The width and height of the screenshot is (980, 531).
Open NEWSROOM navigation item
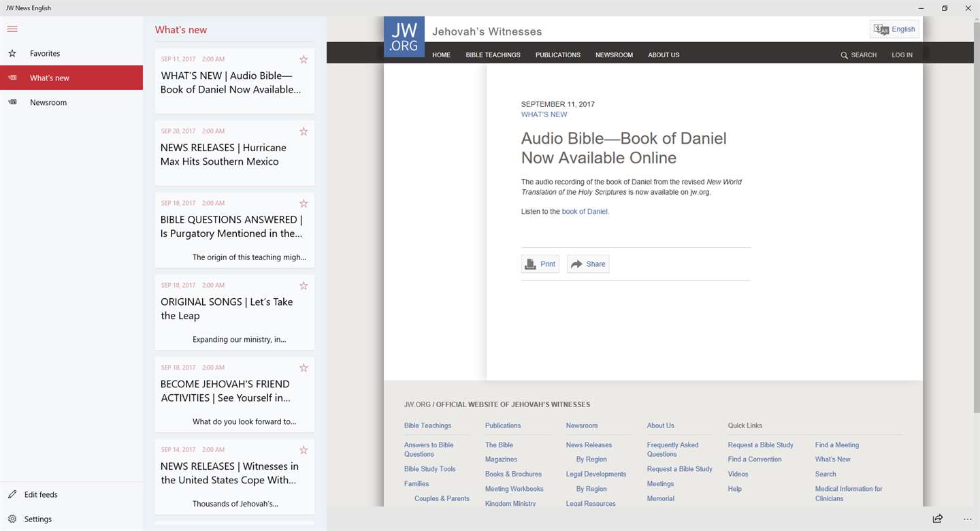[614, 55]
